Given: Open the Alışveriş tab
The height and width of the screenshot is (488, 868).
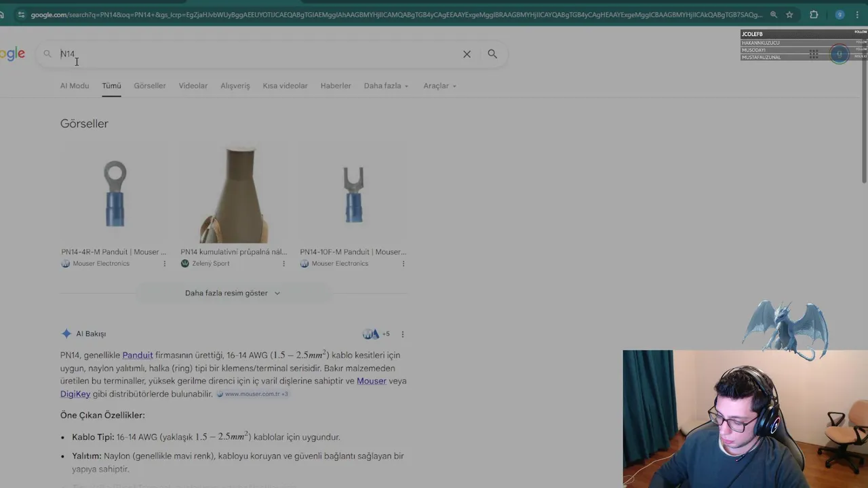Looking at the screenshot, I should click(x=235, y=86).
